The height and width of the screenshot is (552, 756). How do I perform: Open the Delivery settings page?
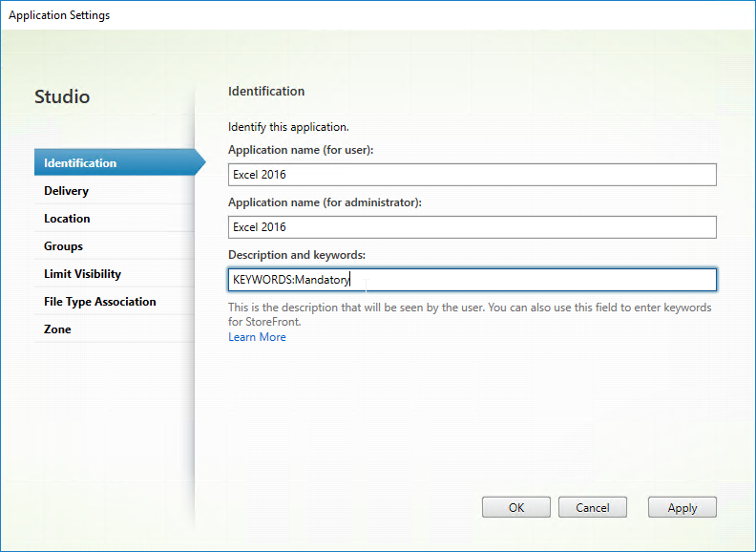115,191
